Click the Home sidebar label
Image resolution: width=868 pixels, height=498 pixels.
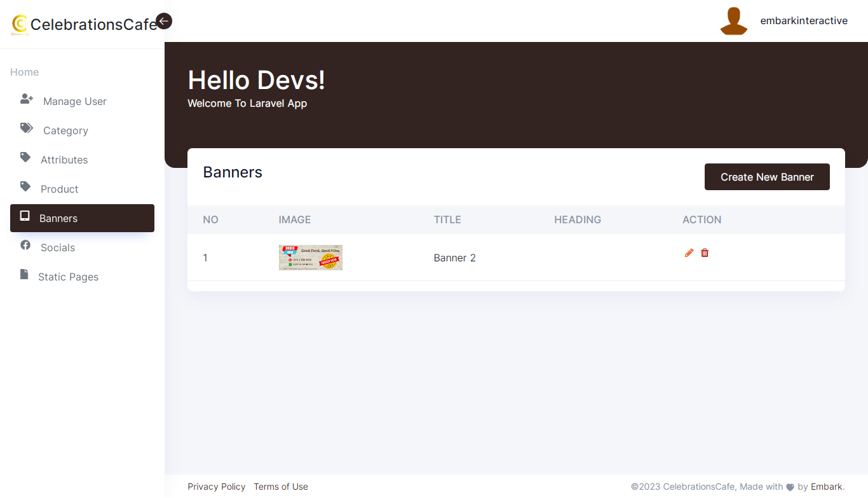(x=24, y=72)
